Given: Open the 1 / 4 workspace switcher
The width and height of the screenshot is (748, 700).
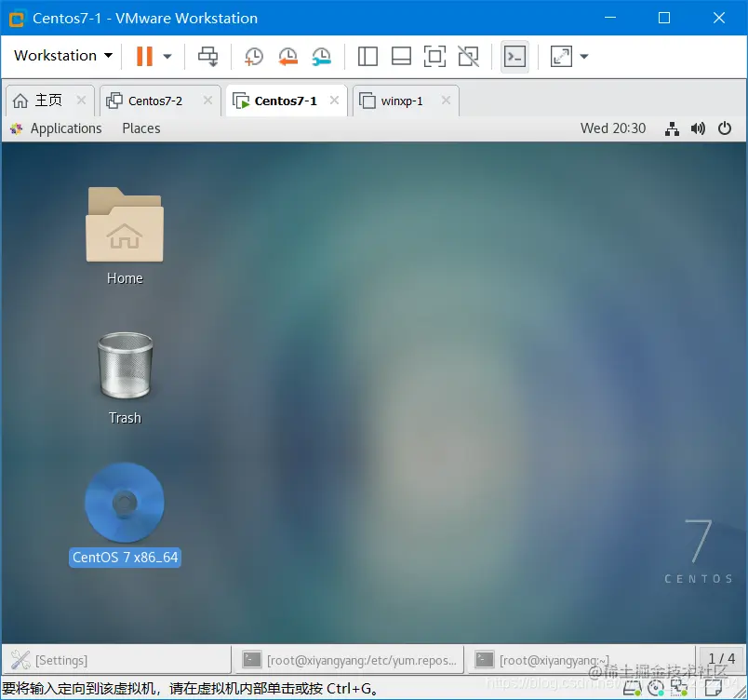Looking at the screenshot, I should (x=721, y=659).
